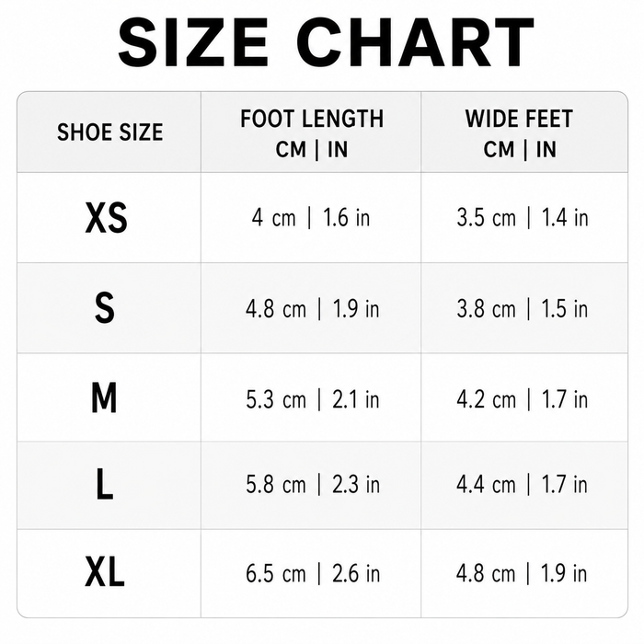Click the 6.5 cm | 2.6 in cell
The height and width of the screenshot is (644, 644).
point(313,573)
